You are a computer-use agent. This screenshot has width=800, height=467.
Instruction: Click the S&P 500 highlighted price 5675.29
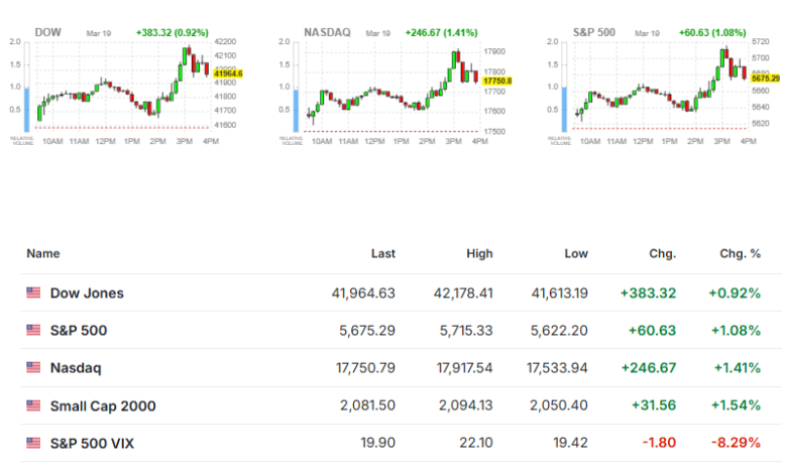coord(765,79)
